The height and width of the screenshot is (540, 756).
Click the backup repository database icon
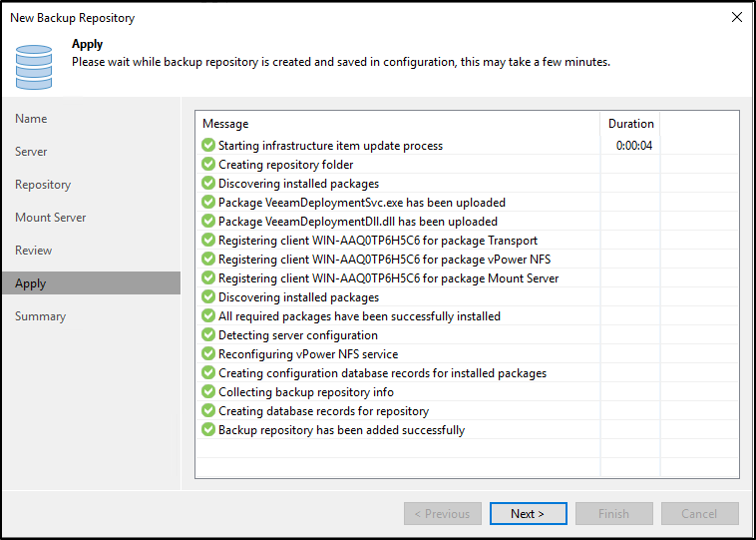point(34,67)
